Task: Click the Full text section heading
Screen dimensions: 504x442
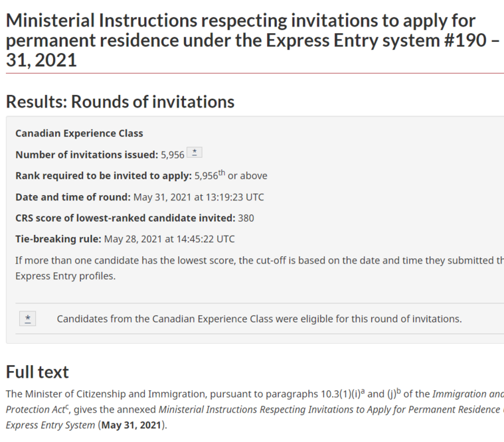Action: 37,372
